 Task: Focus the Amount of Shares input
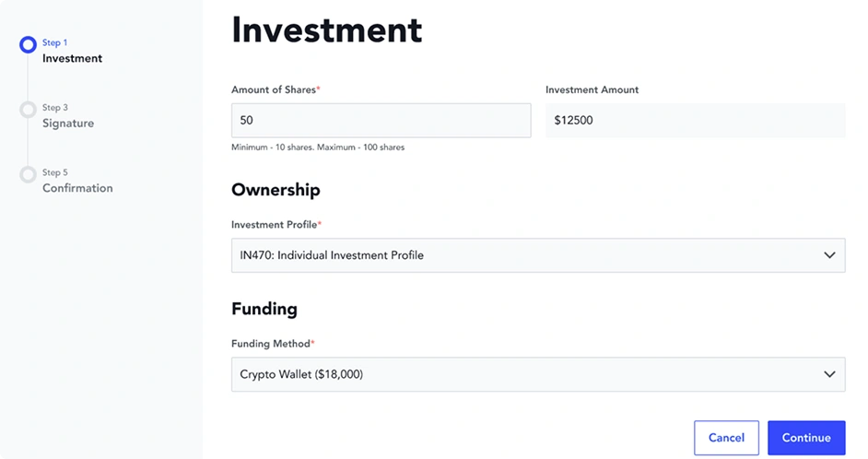click(381, 120)
